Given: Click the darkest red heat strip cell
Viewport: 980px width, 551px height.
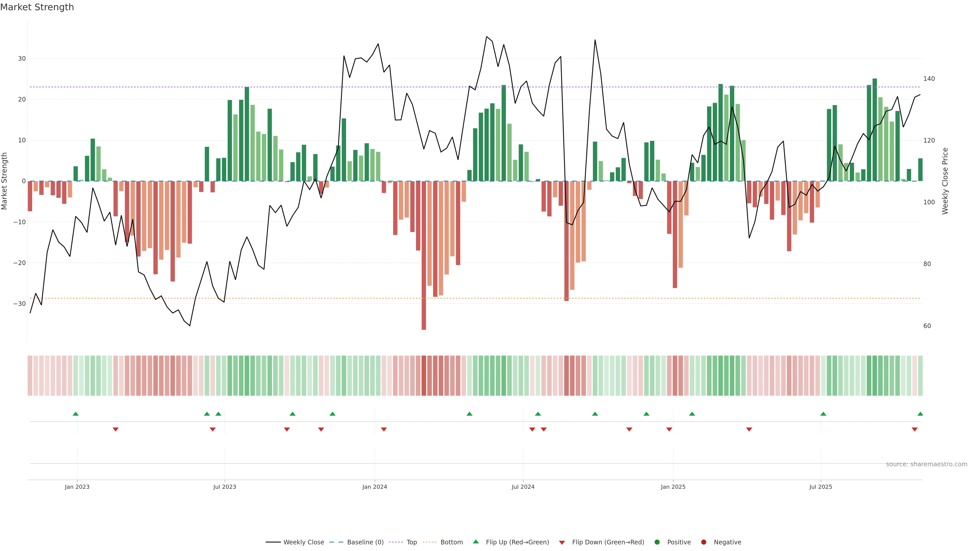Looking at the screenshot, I should click(x=424, y=376).
